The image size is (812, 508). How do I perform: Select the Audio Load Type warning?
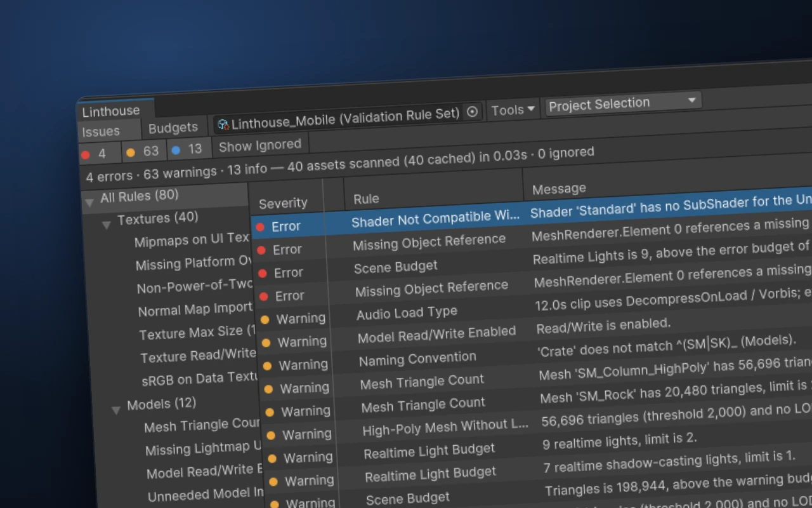point(535,305)
